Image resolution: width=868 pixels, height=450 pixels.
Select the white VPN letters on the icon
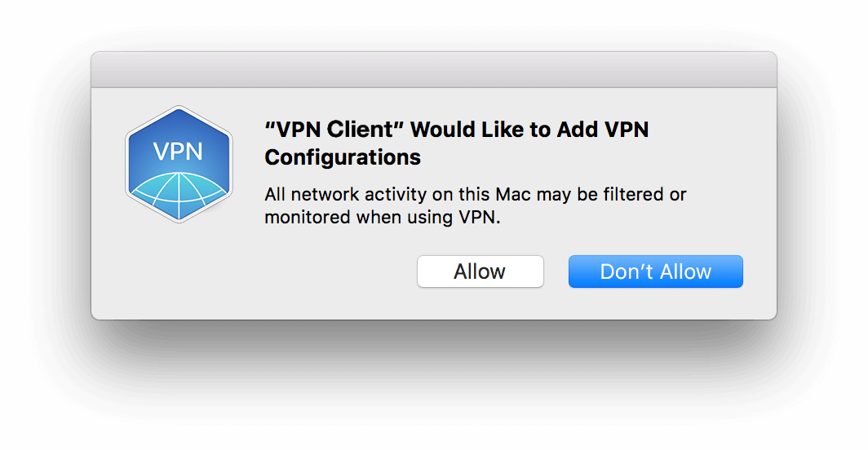click(178, 151)
